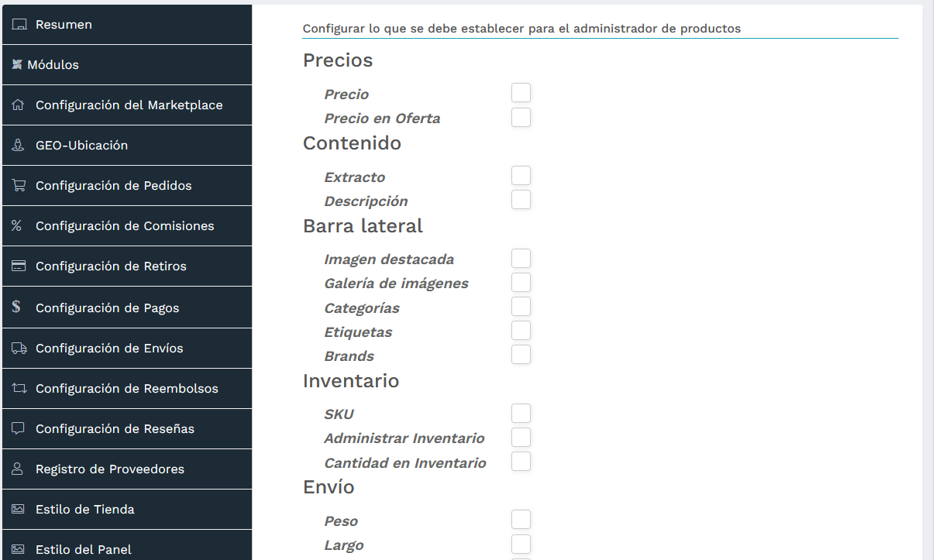Check the Descripción option under Contenido

point(521,200)
